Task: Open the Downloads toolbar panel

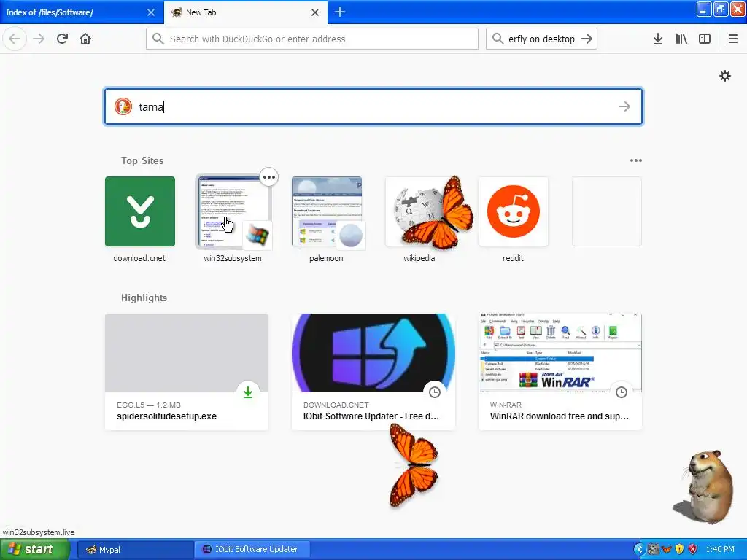Action: [658, 39]
